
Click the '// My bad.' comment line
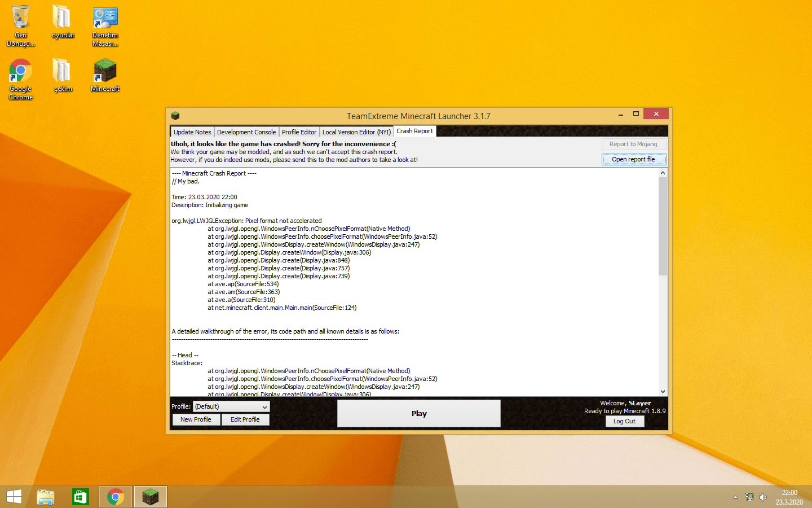coord(186,181)
